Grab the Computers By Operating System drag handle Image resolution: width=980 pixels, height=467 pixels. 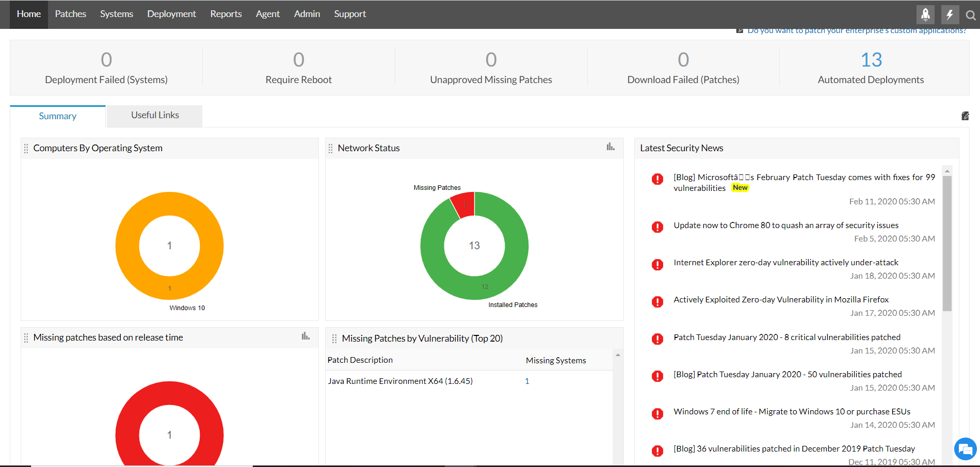click(26, 149)
